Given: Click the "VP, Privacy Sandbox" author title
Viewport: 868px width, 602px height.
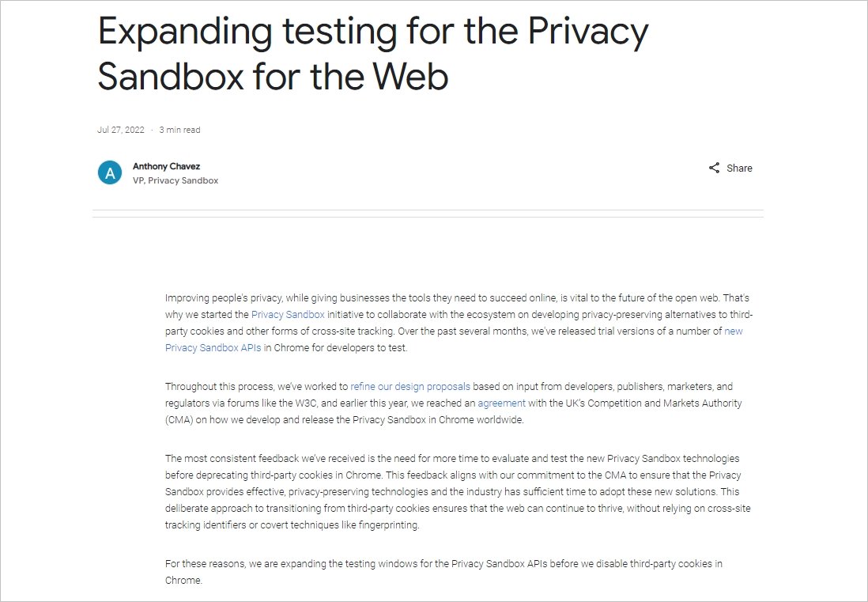Looking at the screenshot, I should pyautogui.click(x=175, y=180).
